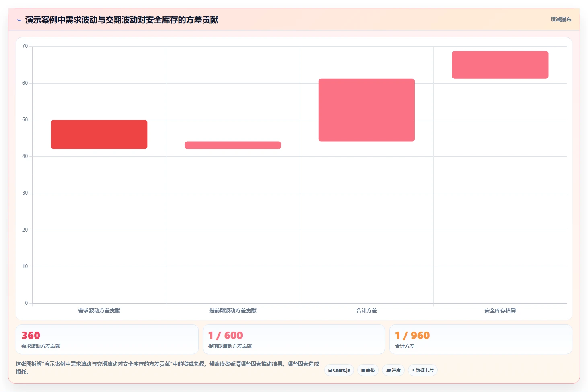Screen dimensions: 588x392
Task: Click the lightning icon beside the chart title
Action: 19,20
